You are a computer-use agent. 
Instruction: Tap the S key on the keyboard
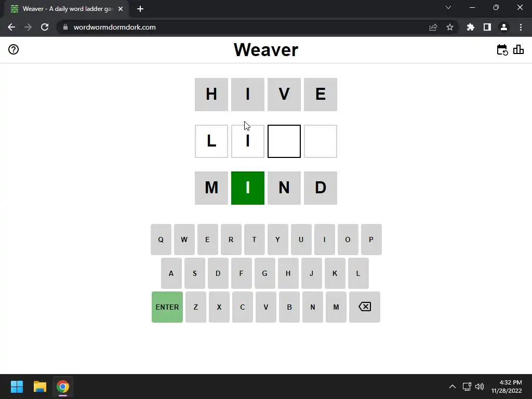pyautogui.click(x=195, y=273)
